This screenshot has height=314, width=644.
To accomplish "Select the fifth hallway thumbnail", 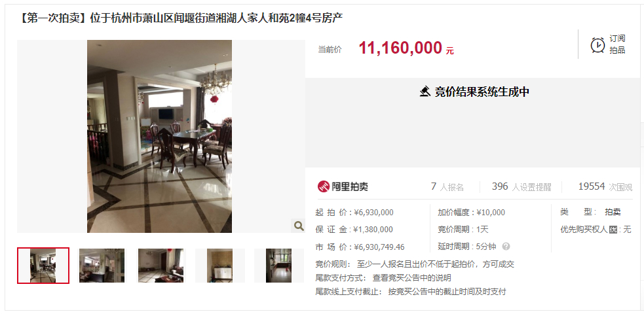I will pos(278,265).
